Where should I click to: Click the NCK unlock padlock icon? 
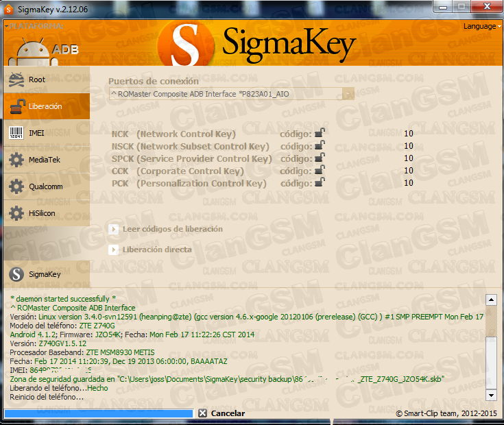(320, 133)
